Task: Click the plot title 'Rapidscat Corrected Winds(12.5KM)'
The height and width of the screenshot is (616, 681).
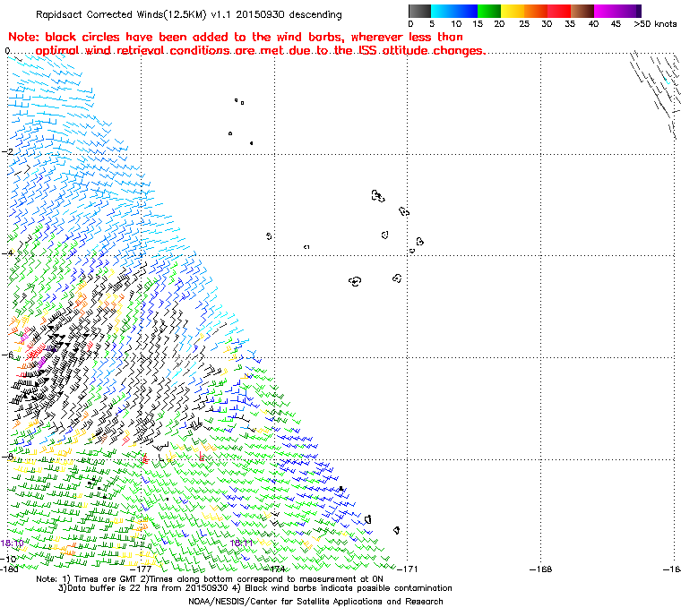Action: 121,14
